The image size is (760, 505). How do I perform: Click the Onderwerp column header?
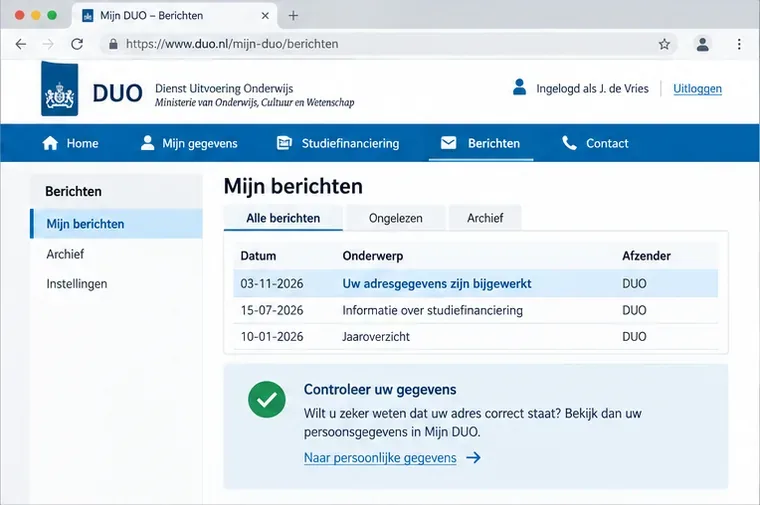[372, 256]
